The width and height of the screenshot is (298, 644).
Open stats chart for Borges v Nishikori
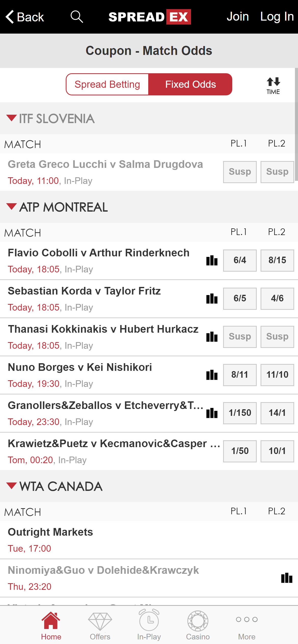212,375
